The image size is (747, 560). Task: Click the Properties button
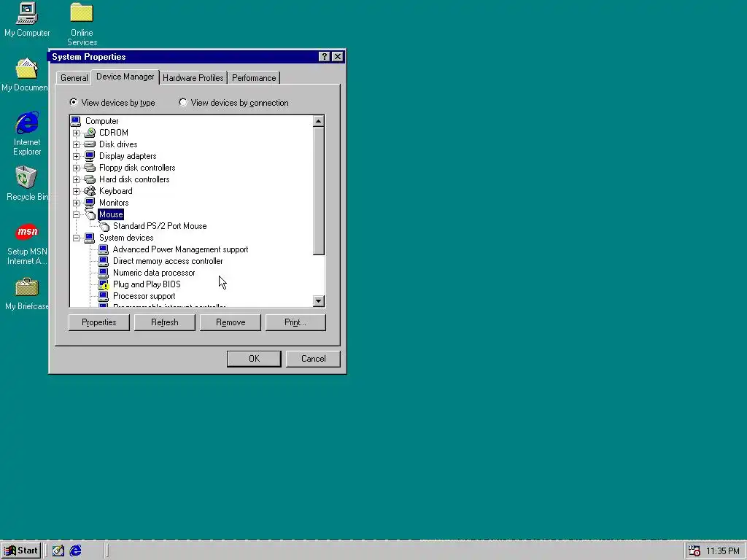tap(99, 322)
